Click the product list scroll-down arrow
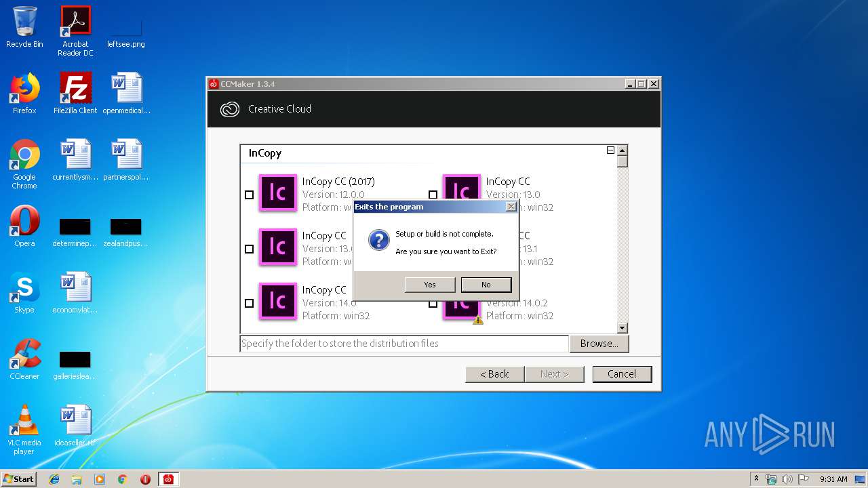The width and height of the screenshot is (868, 488). click(623, 328)
